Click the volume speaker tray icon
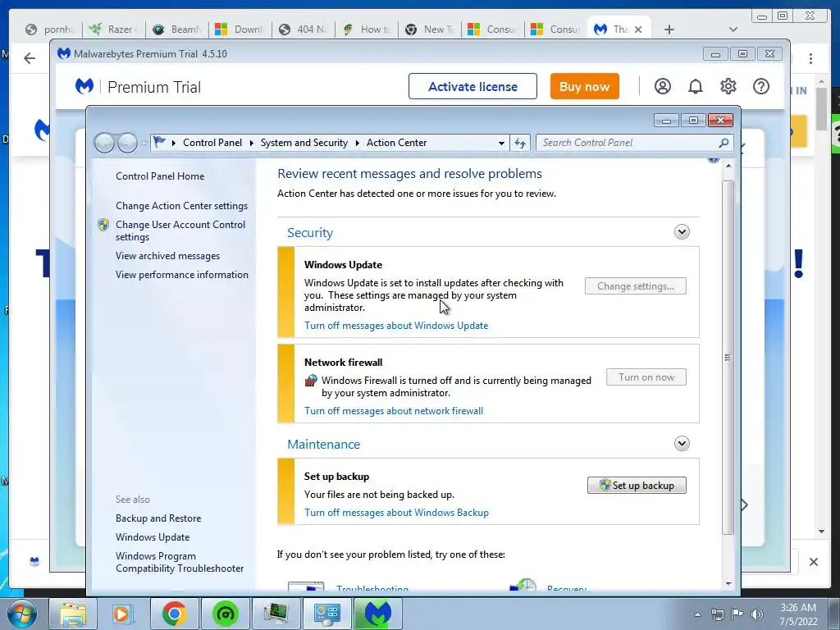 tap(757, 614)
